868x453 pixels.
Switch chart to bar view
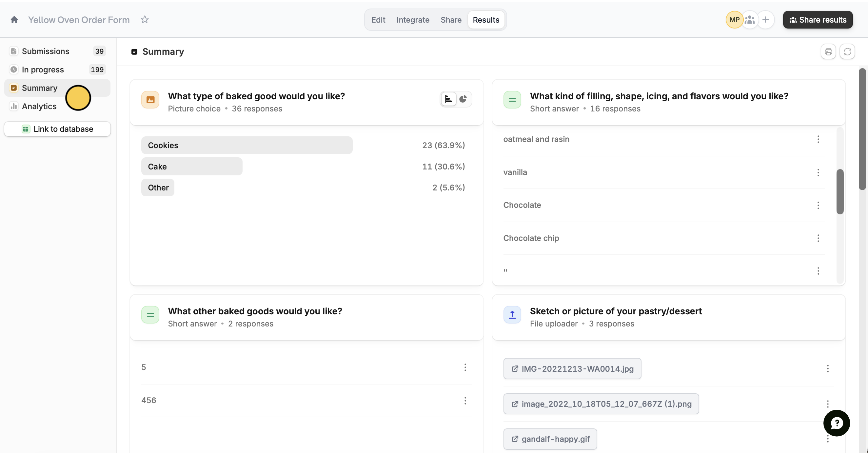[x=448, y=99]
